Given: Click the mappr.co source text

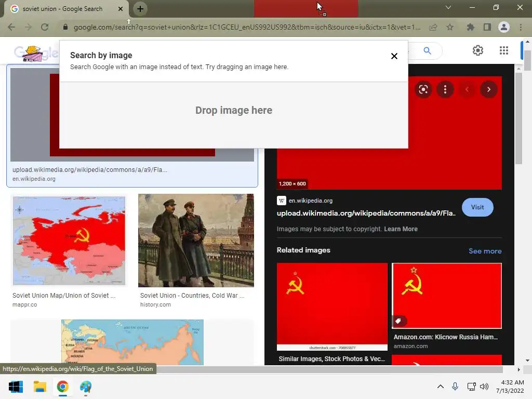Looking at the screenshot, I should pos(25,304).
